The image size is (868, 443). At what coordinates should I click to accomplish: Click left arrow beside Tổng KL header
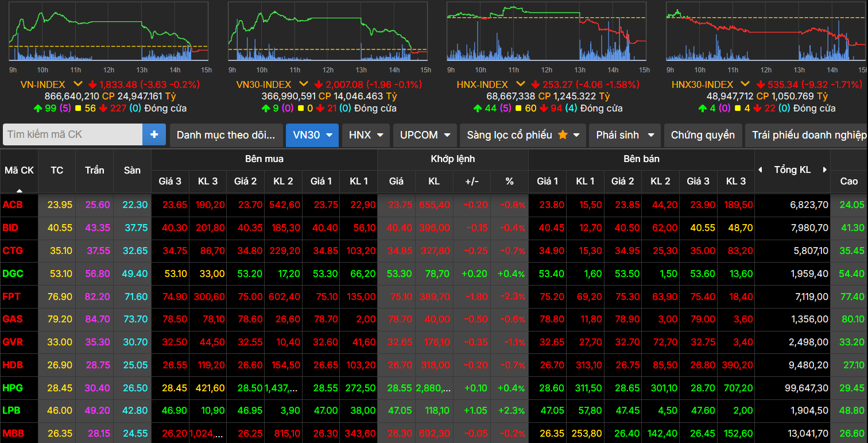coord(761,170)
